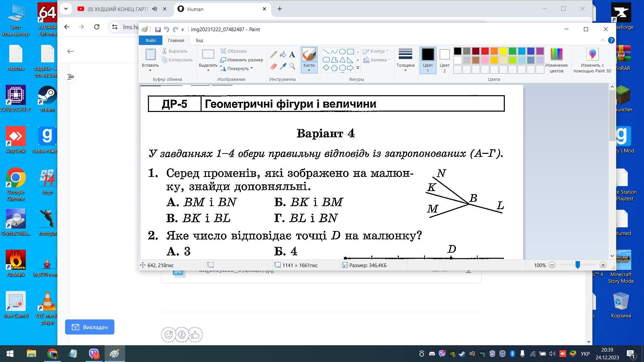This screenshot has width=644, height=362.
Task: Switch to the Главная ribbon tab
Action: [176, 40]
